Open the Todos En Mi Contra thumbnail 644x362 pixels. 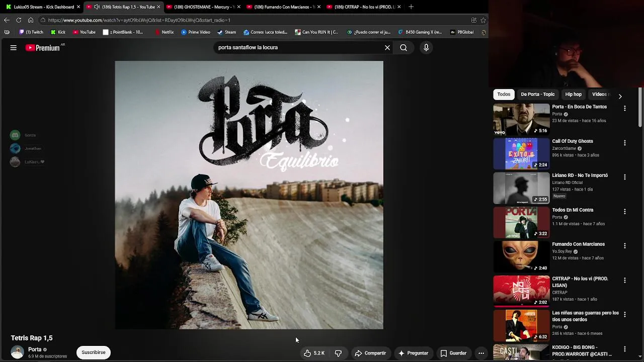[x=521, y=222]
